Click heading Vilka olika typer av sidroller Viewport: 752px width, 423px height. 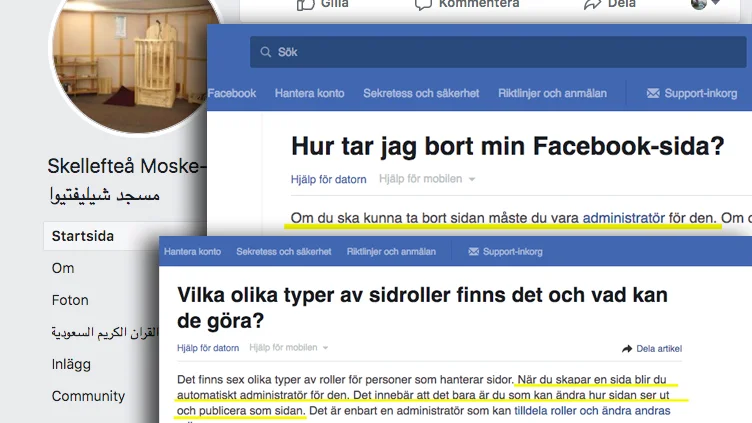point(422,307)
